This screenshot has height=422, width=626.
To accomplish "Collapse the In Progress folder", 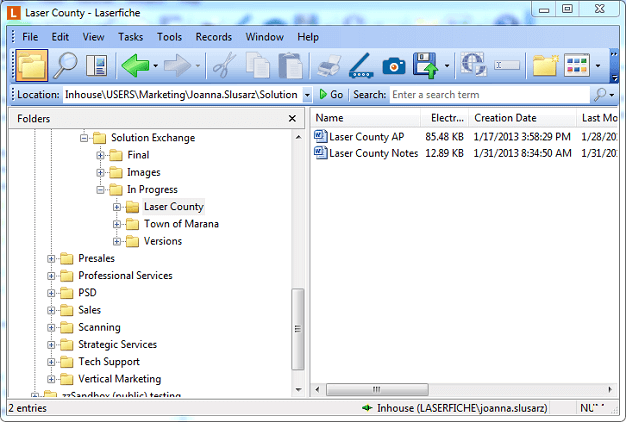I will coord(100,190).
